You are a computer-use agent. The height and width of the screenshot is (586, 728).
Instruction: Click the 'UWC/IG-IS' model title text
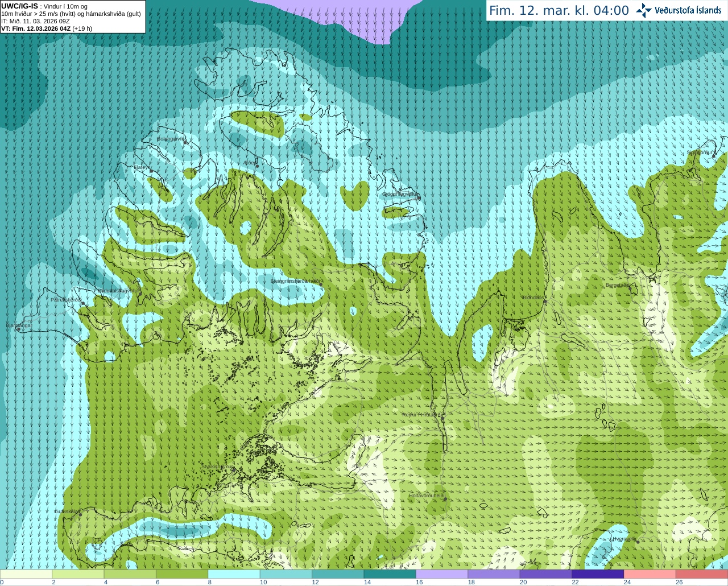click(x=19, y=6)
